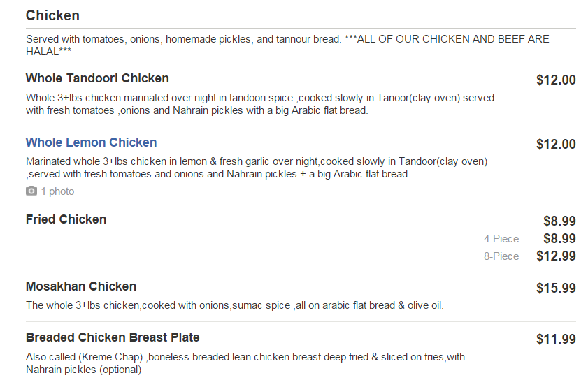Click the Breaded Chicken Breast Plate title
The width and height of the screenshot is (588, 380).
click(x=113, y=337)
